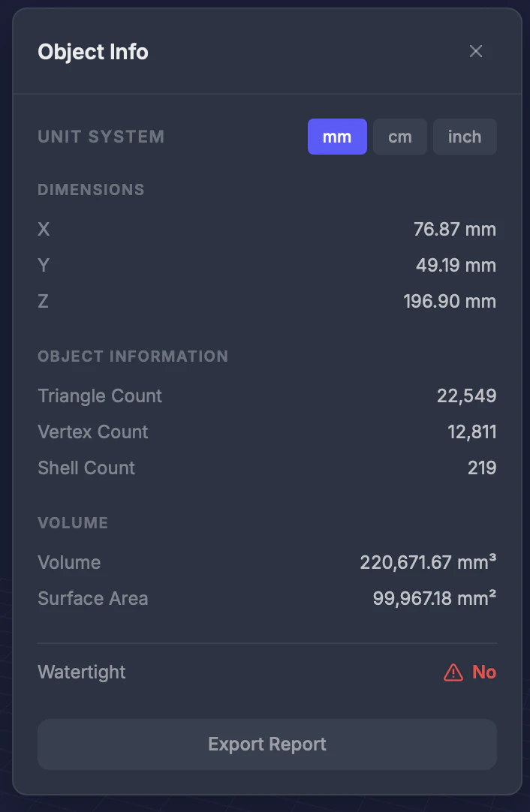The width and height of the screenshot is (530, 812).
Task: Select the mm unit option
Action: tap(337, 137)
